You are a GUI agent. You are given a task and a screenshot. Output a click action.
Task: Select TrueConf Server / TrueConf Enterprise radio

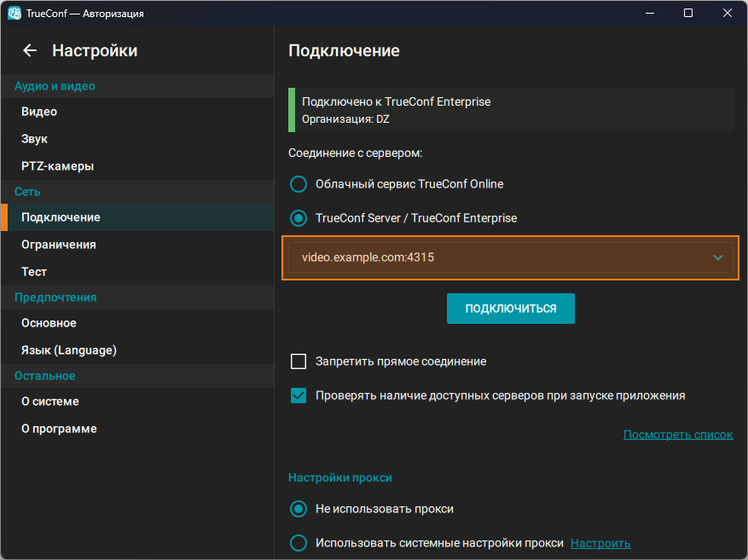click(x=299, y=218)
